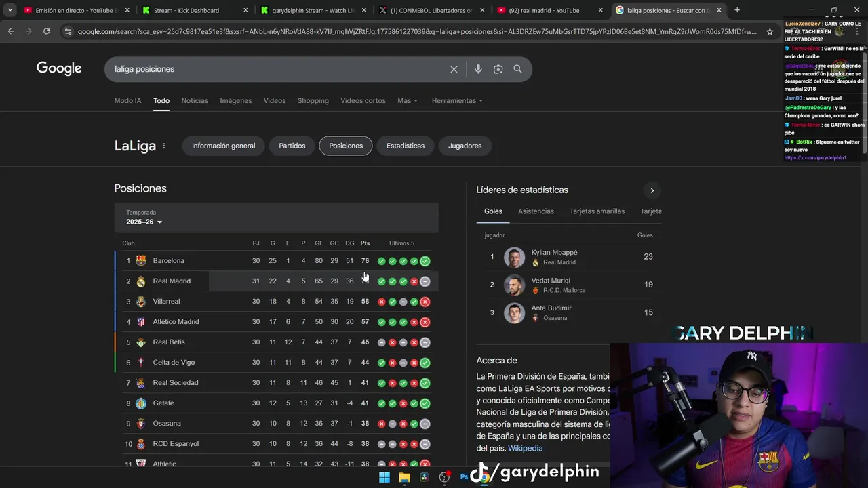868x488 pixels.
Task: Click the RCD Espanyol row name
Action: point(176,443)
